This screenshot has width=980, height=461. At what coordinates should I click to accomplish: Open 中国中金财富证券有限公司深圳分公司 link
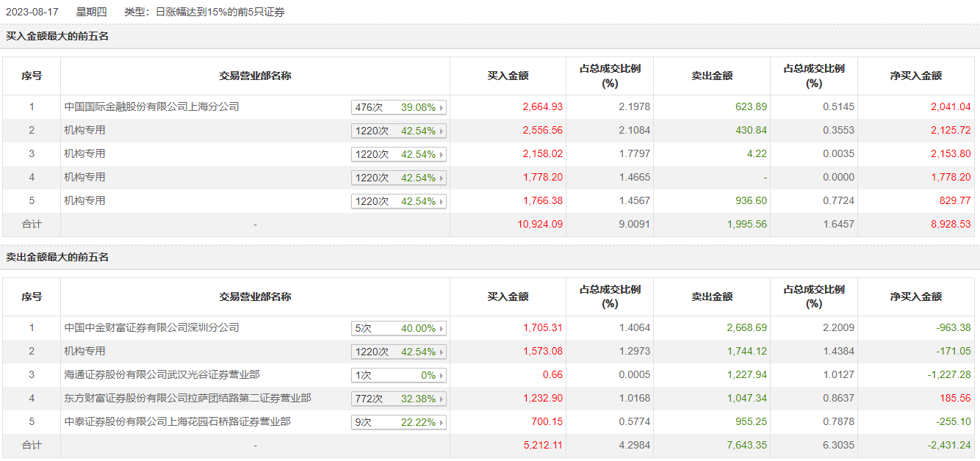pyautogui.click(x=151, y=328)
